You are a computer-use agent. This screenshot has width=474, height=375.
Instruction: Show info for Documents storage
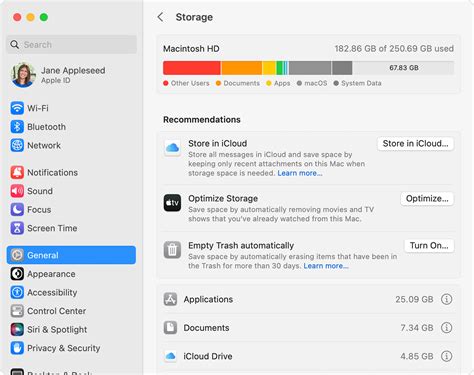click(x=446, y=328)
